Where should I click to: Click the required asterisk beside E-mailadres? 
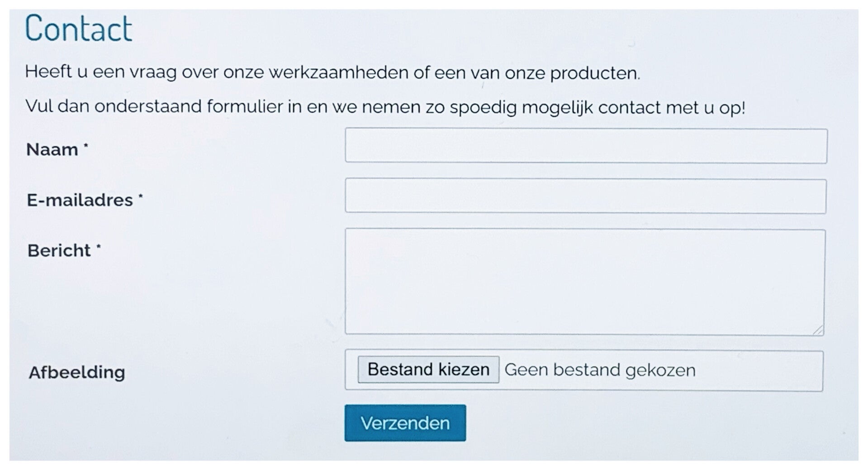141,197
